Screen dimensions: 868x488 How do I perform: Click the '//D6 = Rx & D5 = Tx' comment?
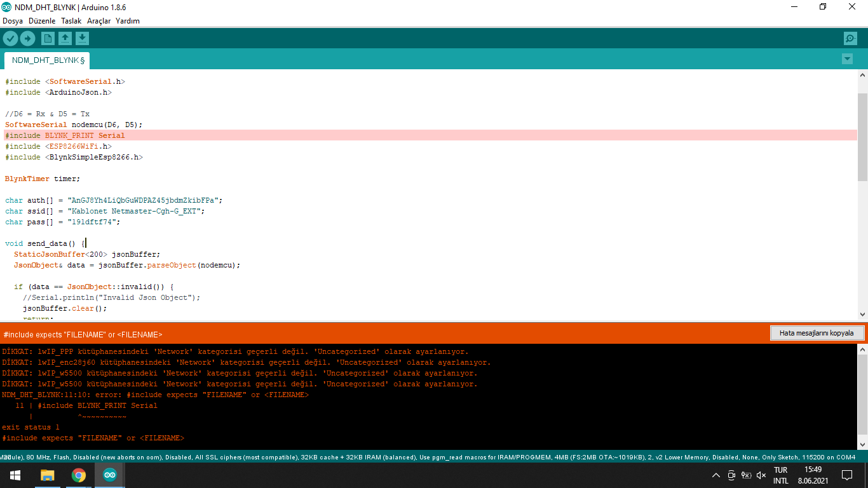pyautogui.click(x=48, y=114)
